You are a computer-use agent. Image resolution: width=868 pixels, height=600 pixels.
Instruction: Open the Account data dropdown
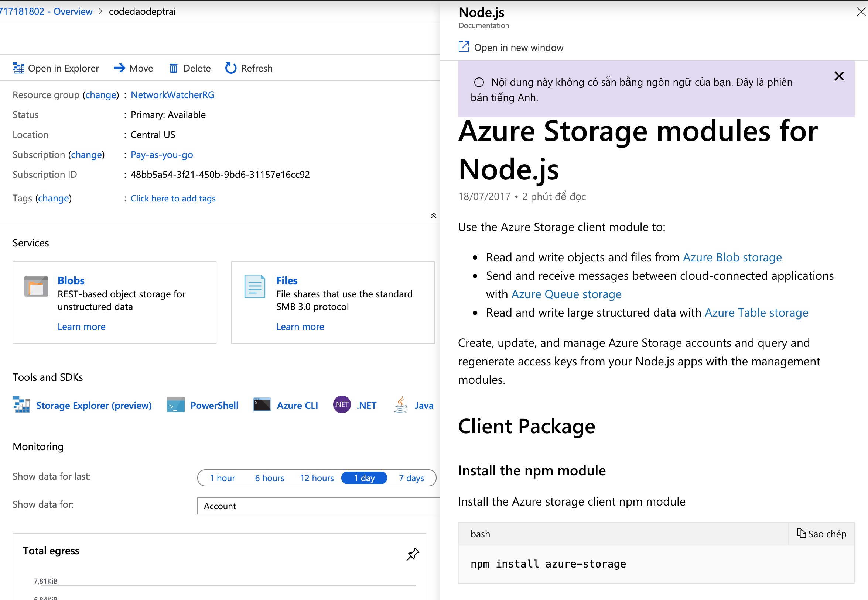click(318, 506)
